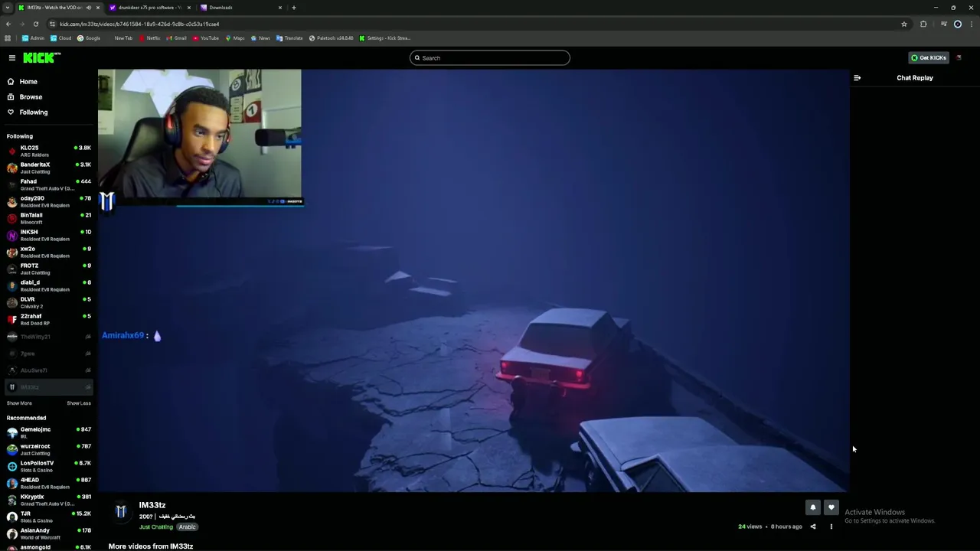The width and height of the screenshot is (980, 551).
Task: Open KLO25 channel from Following list
Action: (x=49, y=151)
